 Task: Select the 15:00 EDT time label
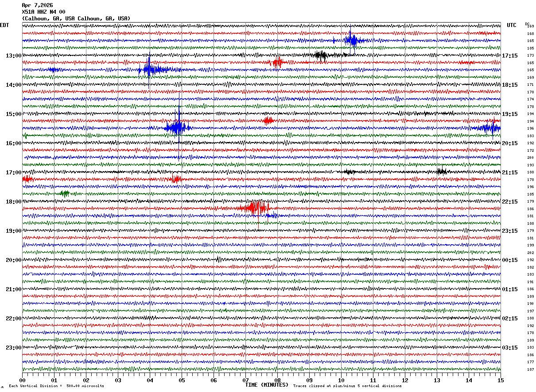click(x=14, y=114)
